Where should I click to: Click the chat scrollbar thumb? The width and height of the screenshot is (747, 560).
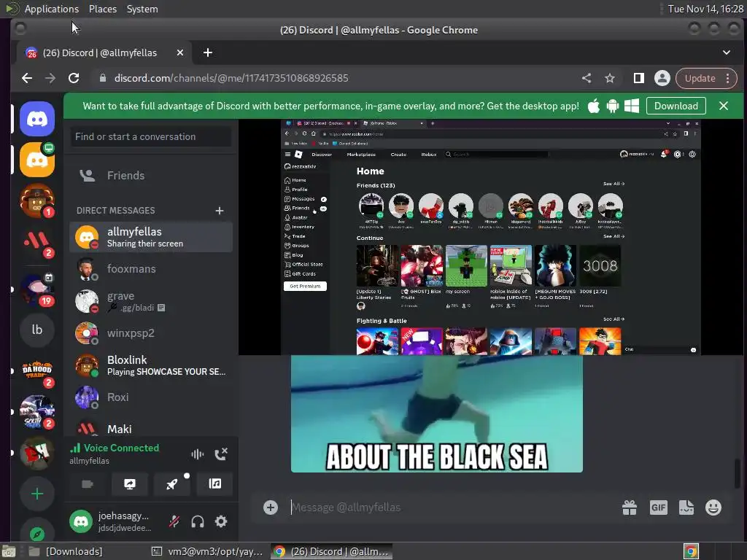(x=738, y=473)
